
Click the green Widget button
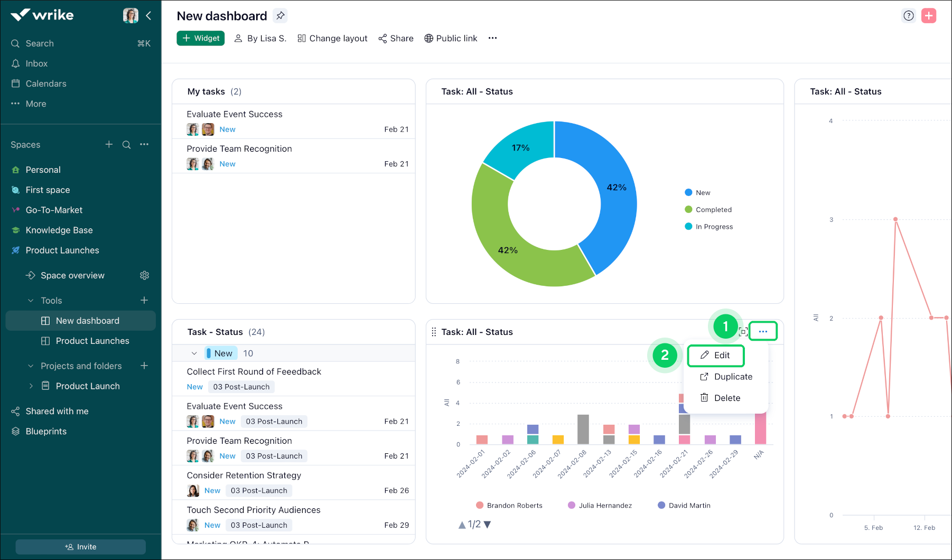tap(201, 38)
